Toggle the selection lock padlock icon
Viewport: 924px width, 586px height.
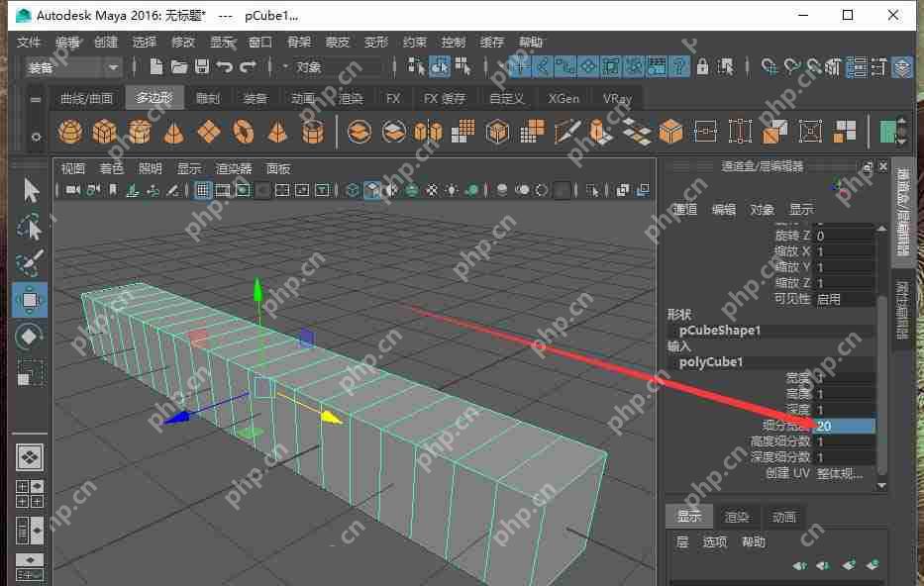click(x=702, y=66)
